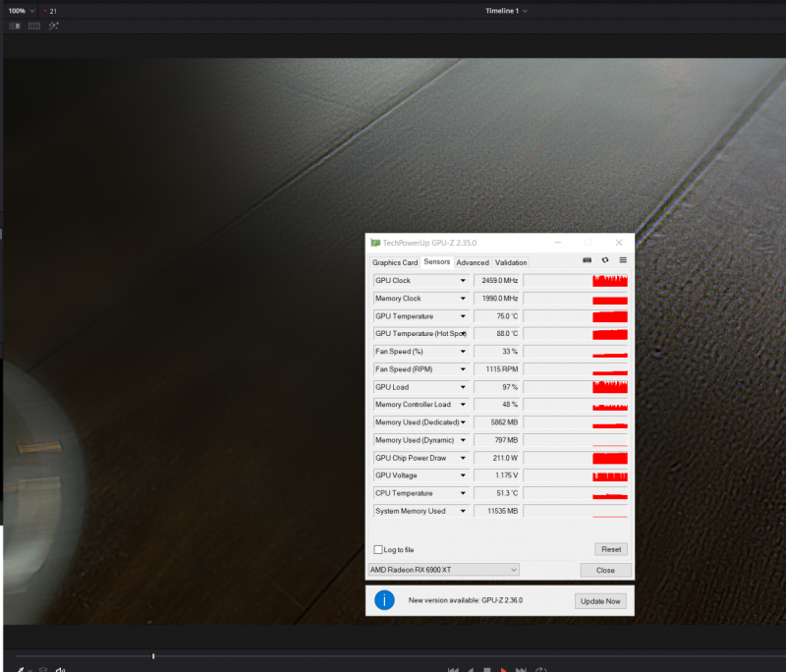Expand the Memory Used (Dedicated) dropdown arrow
This screenshot has width=786, height=672.
pos(463,422)
